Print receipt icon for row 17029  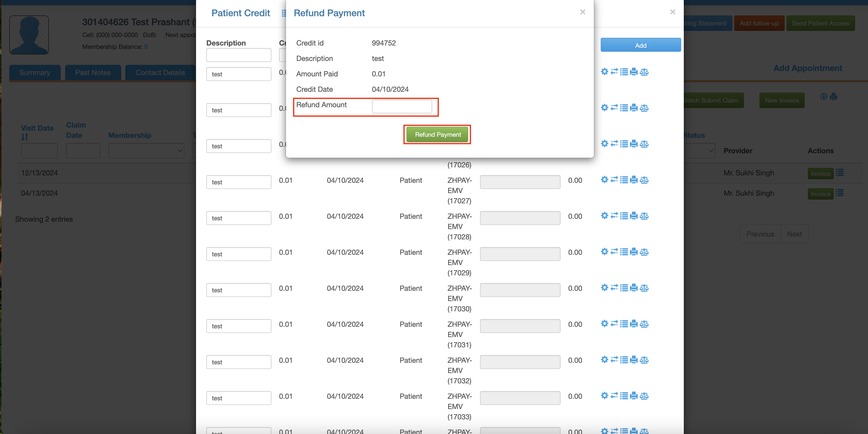(x=634, y=252)
